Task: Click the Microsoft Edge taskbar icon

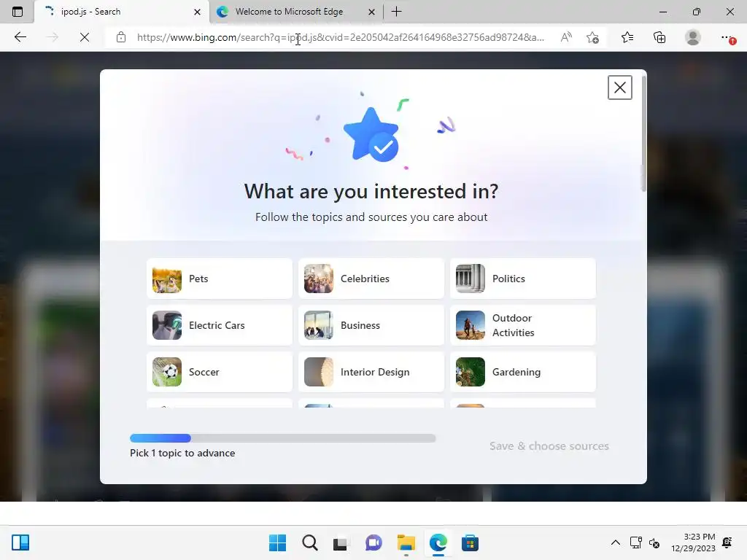Action: pyautogui.click(x=438, y=542)
